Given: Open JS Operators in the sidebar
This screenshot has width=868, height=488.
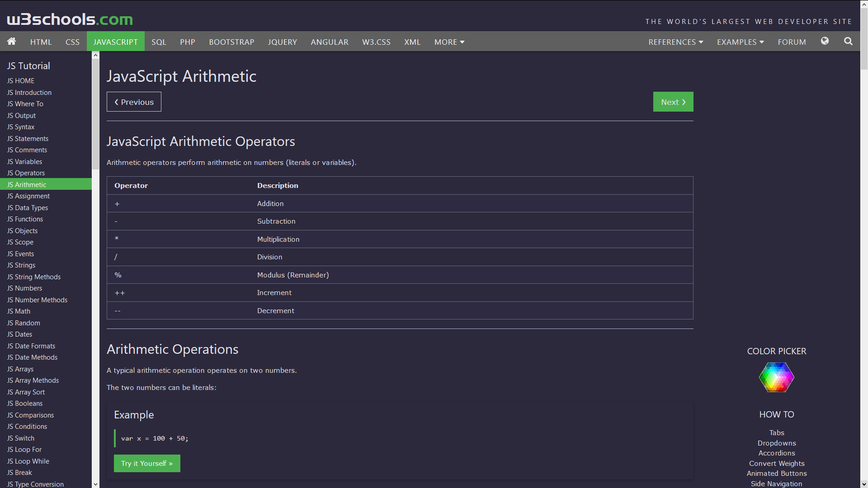Looking at the screenshot, I should [x=26, y=173].
